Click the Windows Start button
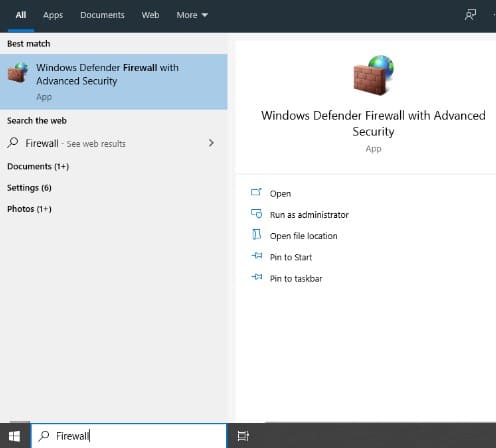 [14, 436]
